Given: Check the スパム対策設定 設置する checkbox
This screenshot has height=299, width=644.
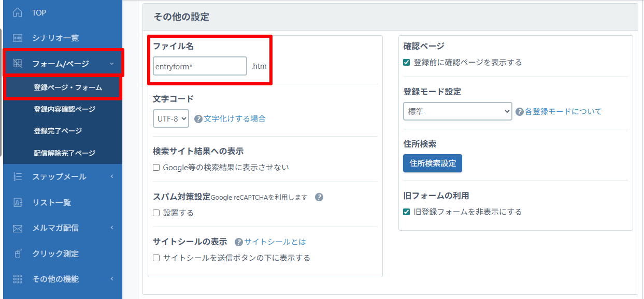Looking at the screenshot, I should (x=156, y=213).
